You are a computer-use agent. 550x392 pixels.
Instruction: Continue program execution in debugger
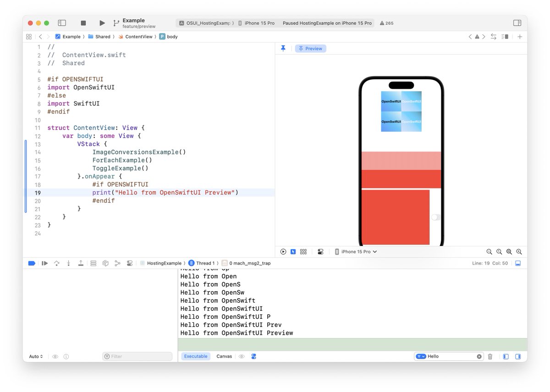pyautogui.click(x=44, y=263)
